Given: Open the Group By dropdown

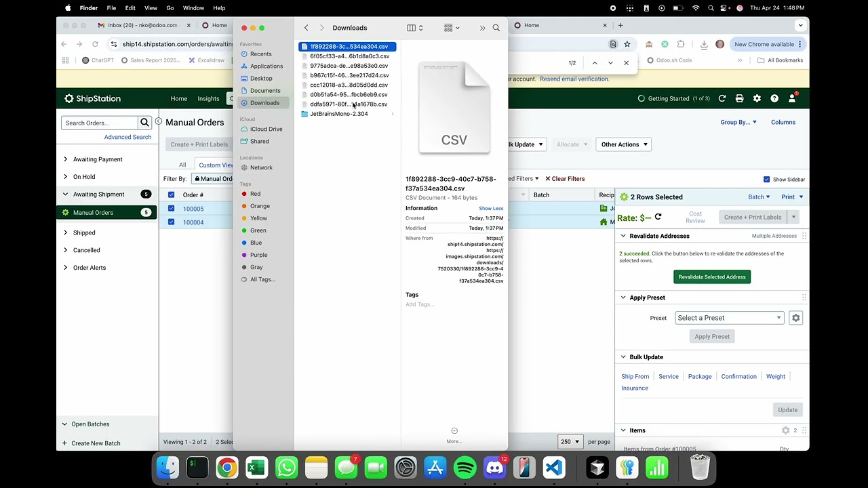Looking at the screenshot, I should coord(738,123).
